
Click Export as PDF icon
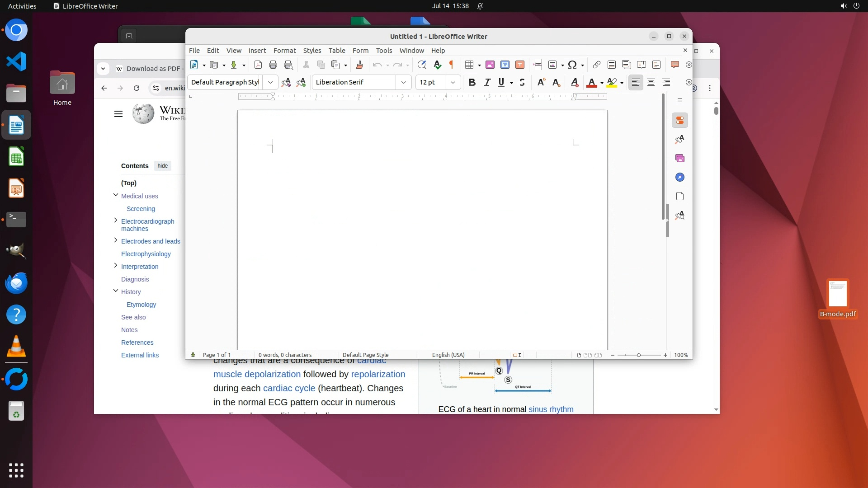click(258, 65)
